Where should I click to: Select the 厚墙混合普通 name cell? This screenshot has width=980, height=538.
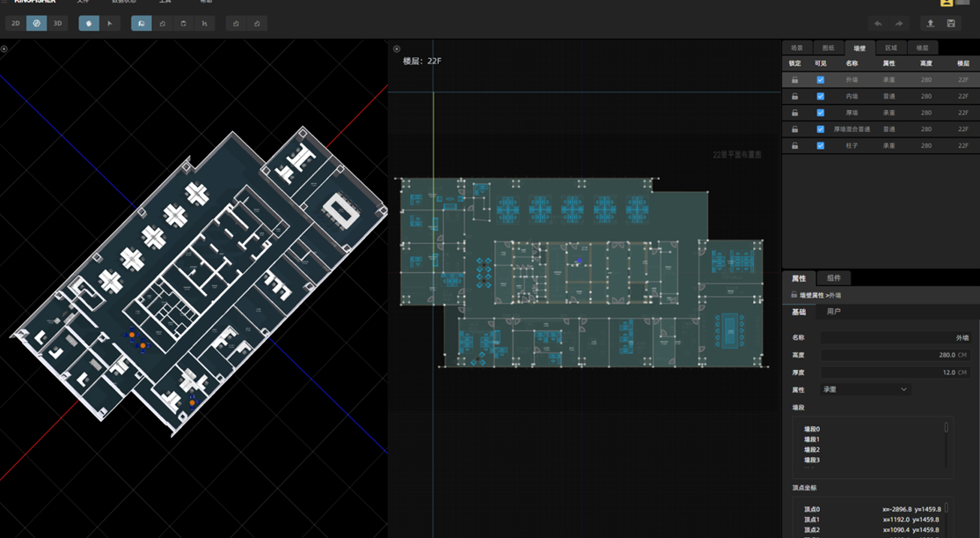(x=852, y=129)
